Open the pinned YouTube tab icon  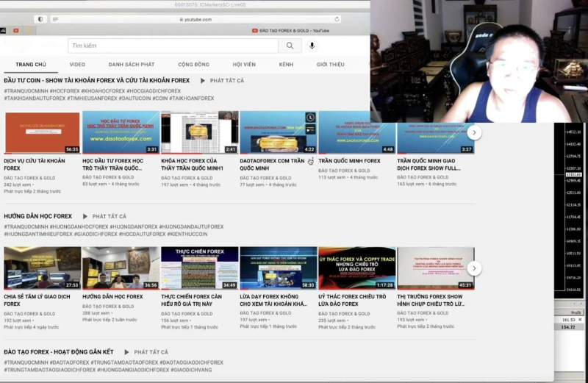pyautogui.click(x=16, y=31)
